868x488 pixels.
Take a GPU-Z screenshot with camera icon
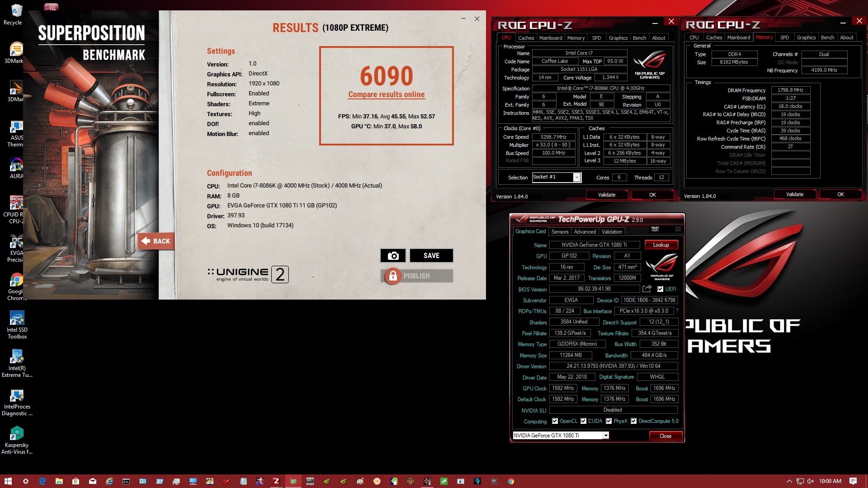click(x=655, y=230)
